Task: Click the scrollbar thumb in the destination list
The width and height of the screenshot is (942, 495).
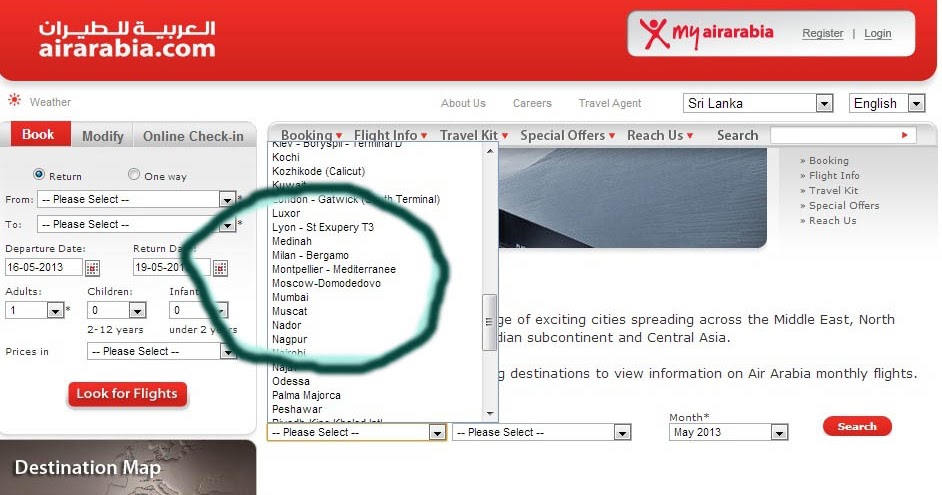Action: pos(490,322)
